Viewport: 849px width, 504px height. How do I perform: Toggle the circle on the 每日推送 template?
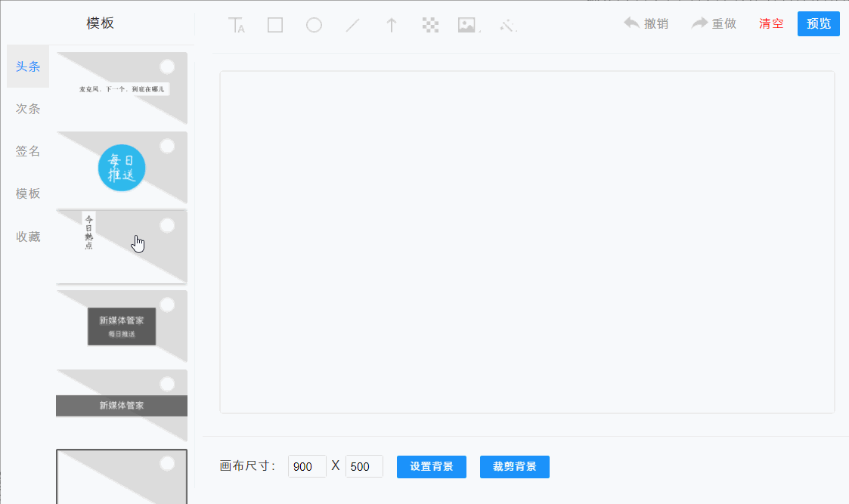[x=166, y=146]
